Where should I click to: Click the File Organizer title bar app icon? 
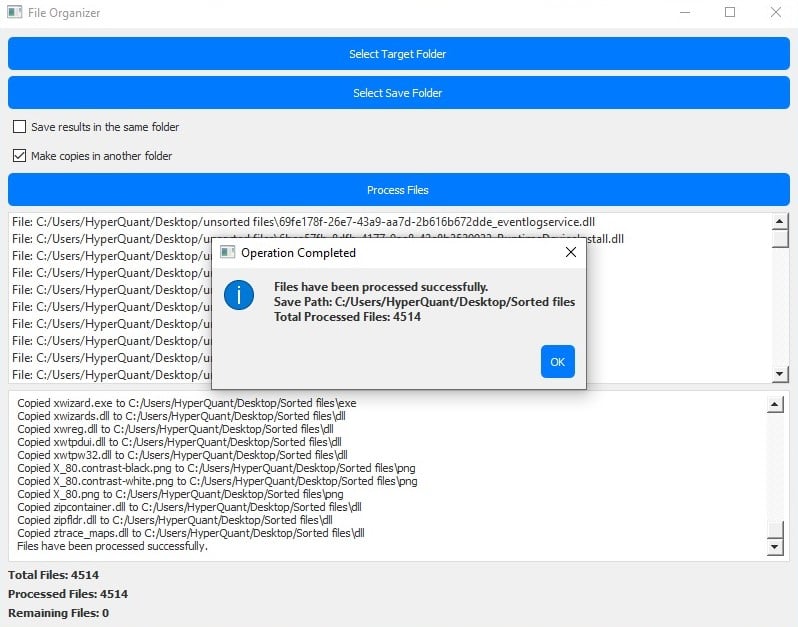[x=15, y=13]
